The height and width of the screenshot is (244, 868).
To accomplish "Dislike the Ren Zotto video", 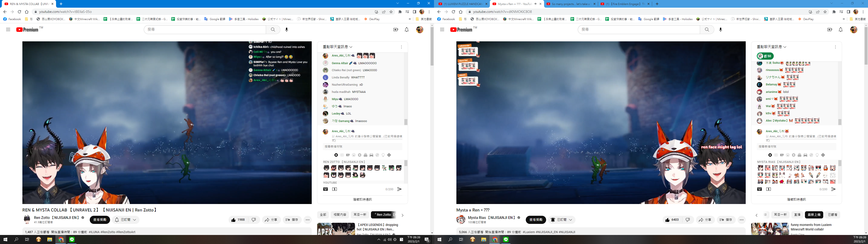I will [253, 220].
